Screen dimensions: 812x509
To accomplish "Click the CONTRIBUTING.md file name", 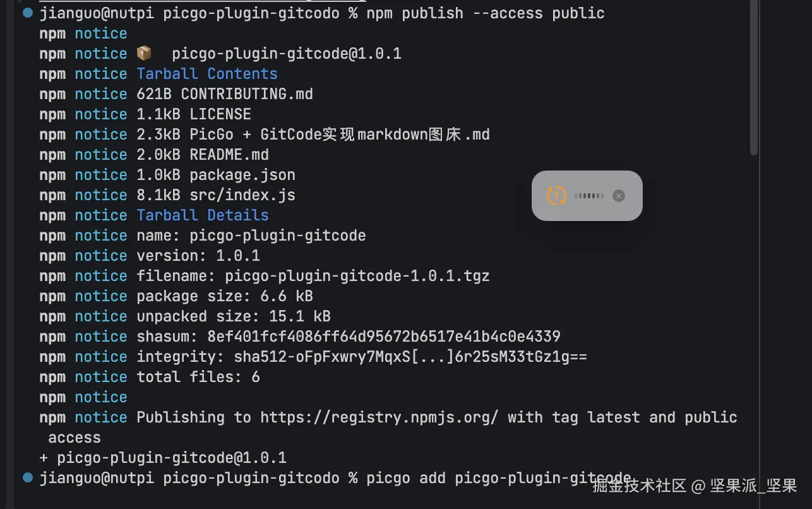I will click(x=247, y=94).
